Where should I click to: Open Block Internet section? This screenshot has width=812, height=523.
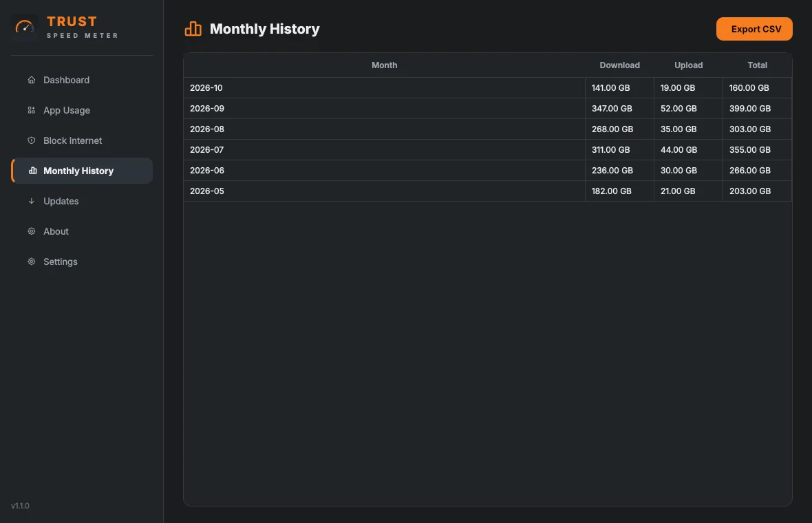click(82, 140)
